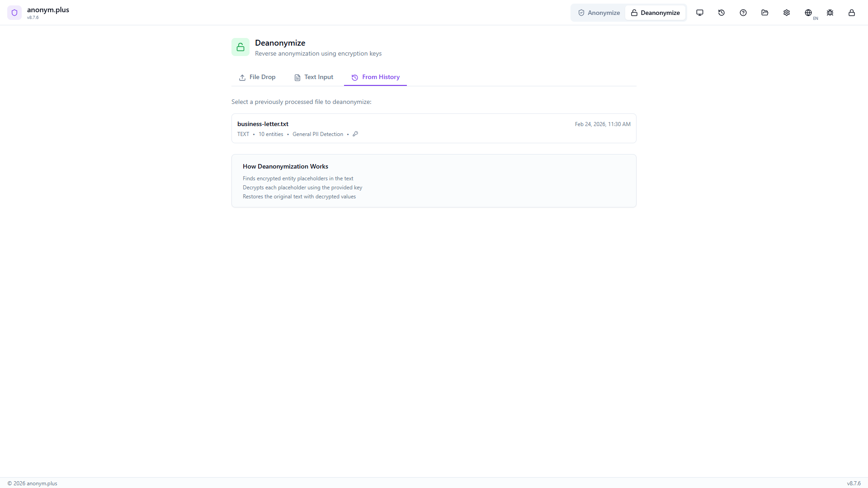This screenshot has height=488, width=868.
Task: Switch to the Text Input tab
Action: pos(314,77)
